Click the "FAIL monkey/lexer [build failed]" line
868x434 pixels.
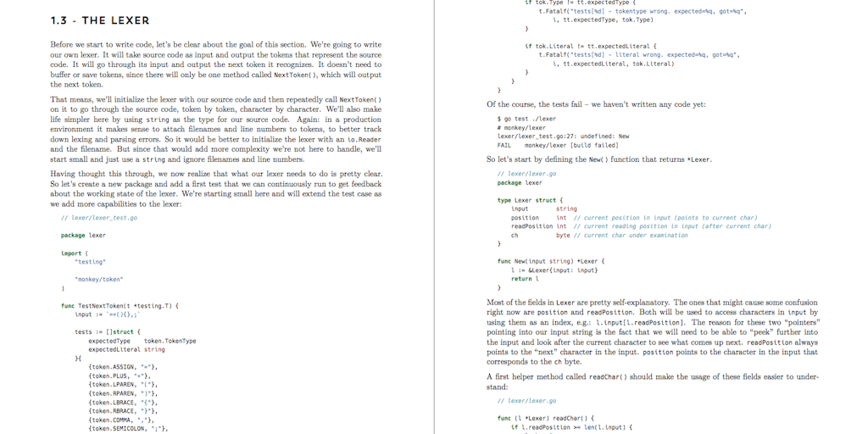(x=558, y=145)
